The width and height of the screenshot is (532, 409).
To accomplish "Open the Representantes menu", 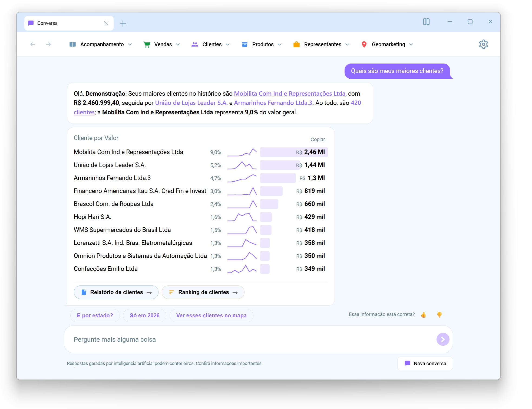I will tap(321, 44).
